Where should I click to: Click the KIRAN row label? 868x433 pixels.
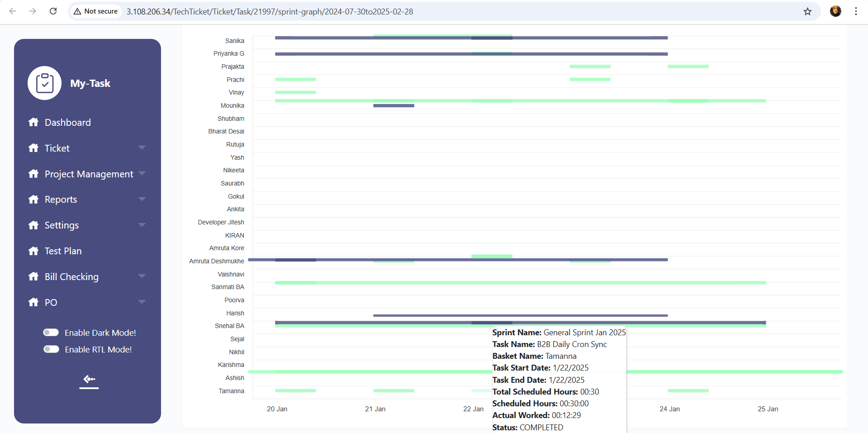(x=234, y=235)
